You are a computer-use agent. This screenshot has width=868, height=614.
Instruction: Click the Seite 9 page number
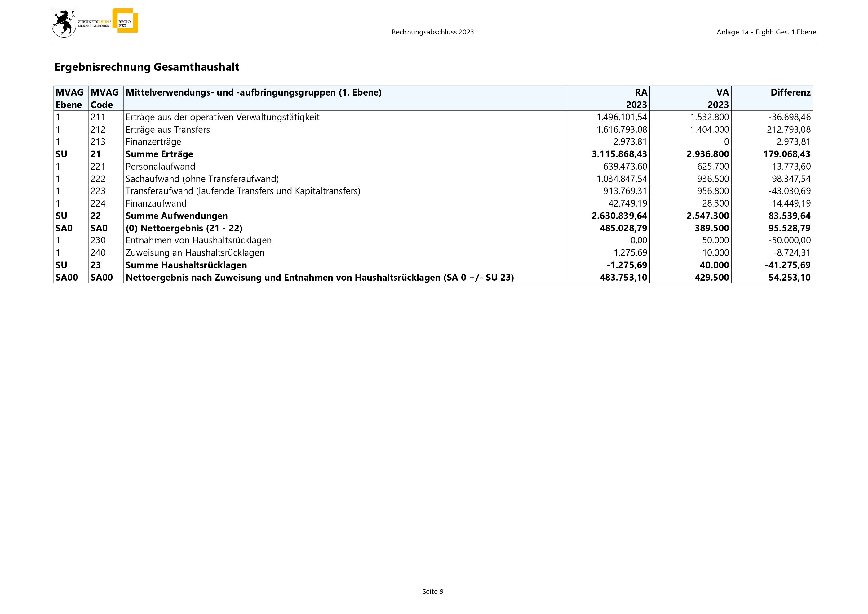coord(432,591)
